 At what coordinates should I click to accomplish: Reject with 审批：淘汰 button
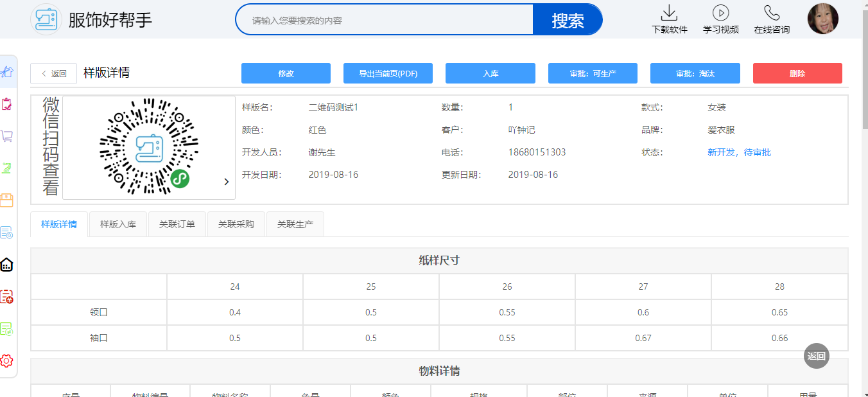[695, 73]
